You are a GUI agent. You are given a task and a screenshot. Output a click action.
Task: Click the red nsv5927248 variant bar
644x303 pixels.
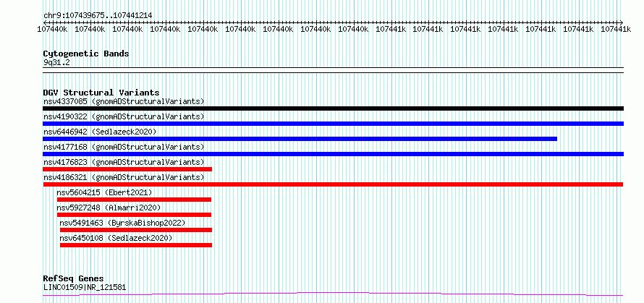click(134, 215)
